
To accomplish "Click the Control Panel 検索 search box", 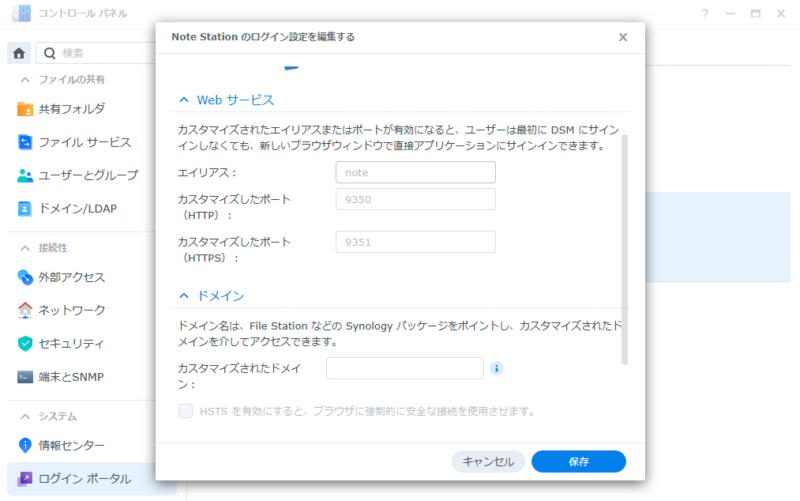I will [97, 53].
